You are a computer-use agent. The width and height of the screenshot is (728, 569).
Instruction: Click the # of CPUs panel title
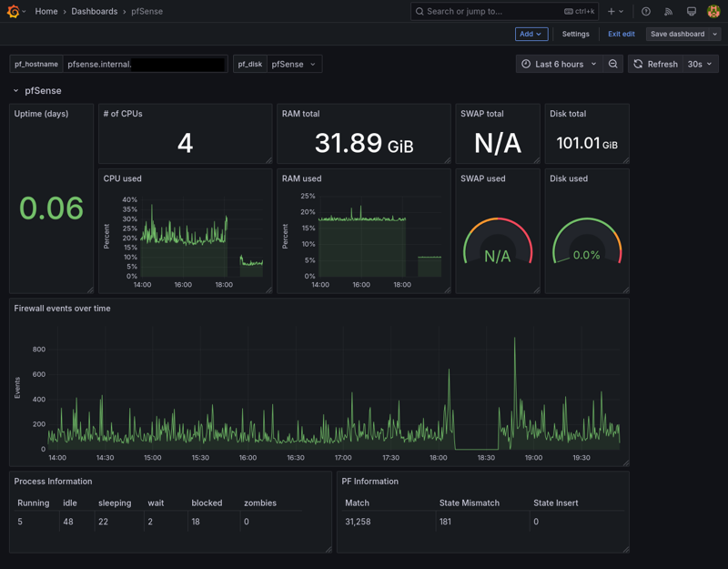click(x=123, y=114)
